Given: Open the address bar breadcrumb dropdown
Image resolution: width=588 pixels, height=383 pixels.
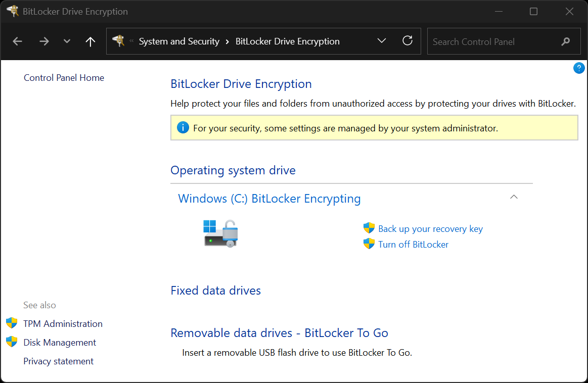Looking at the screenshot, I should [x=381, y=41].
